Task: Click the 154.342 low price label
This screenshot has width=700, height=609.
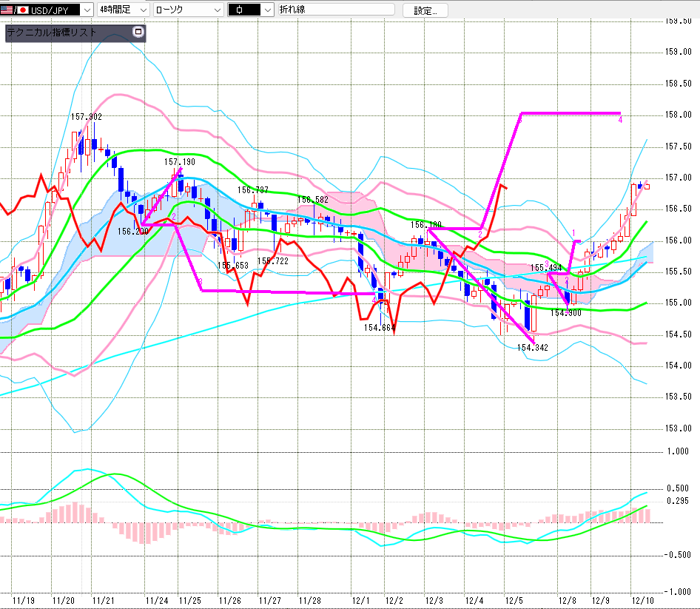Action: (532, 347)
